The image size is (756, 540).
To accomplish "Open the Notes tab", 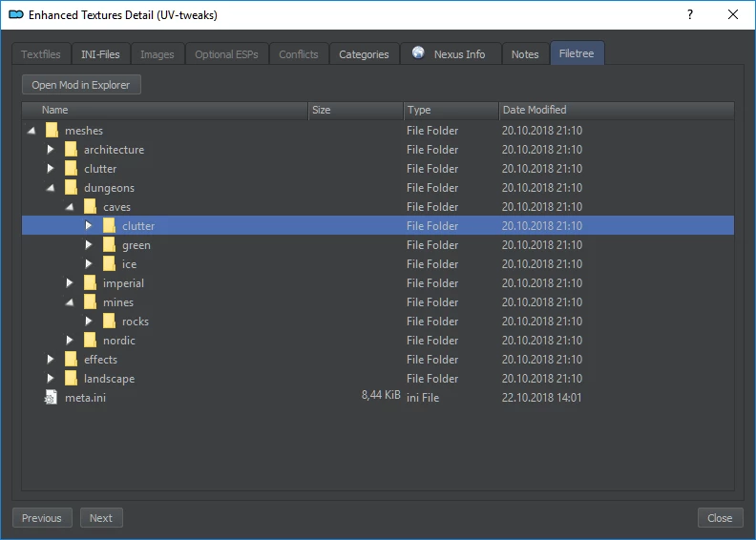I will click(x=525, y=54).
